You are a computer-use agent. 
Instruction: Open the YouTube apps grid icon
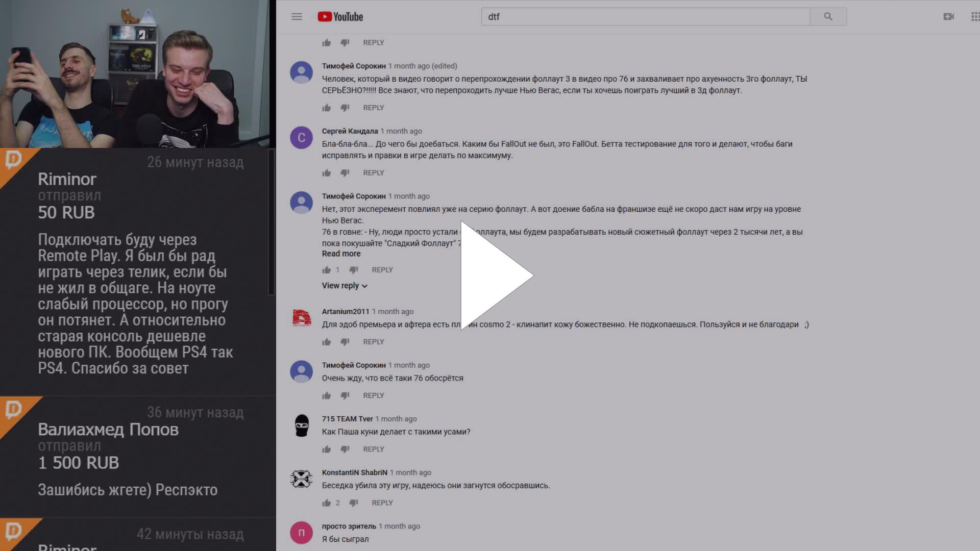click(974, 17)
